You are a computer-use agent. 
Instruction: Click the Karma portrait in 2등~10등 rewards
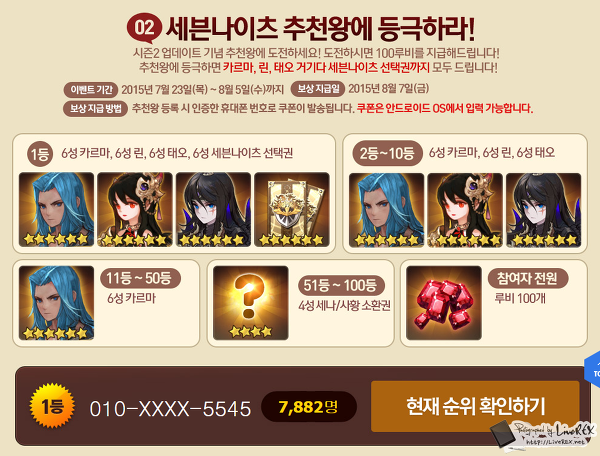[x=386, y=210]
